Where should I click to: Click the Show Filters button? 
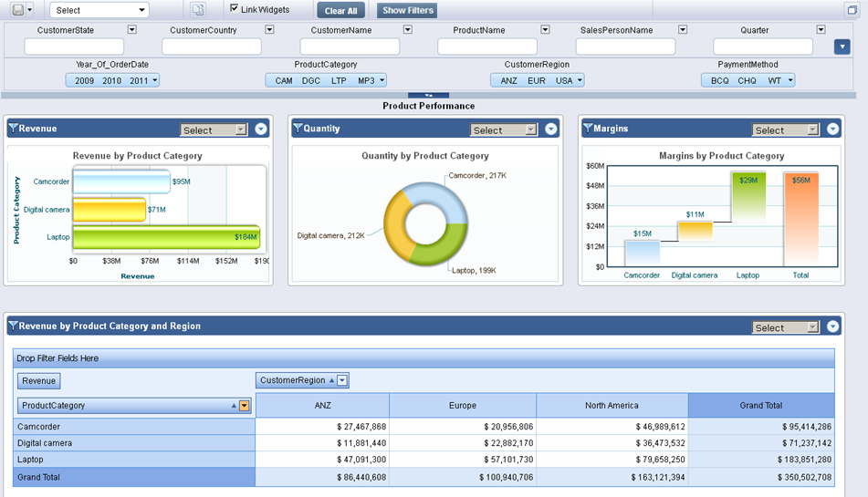pos(407,11)
